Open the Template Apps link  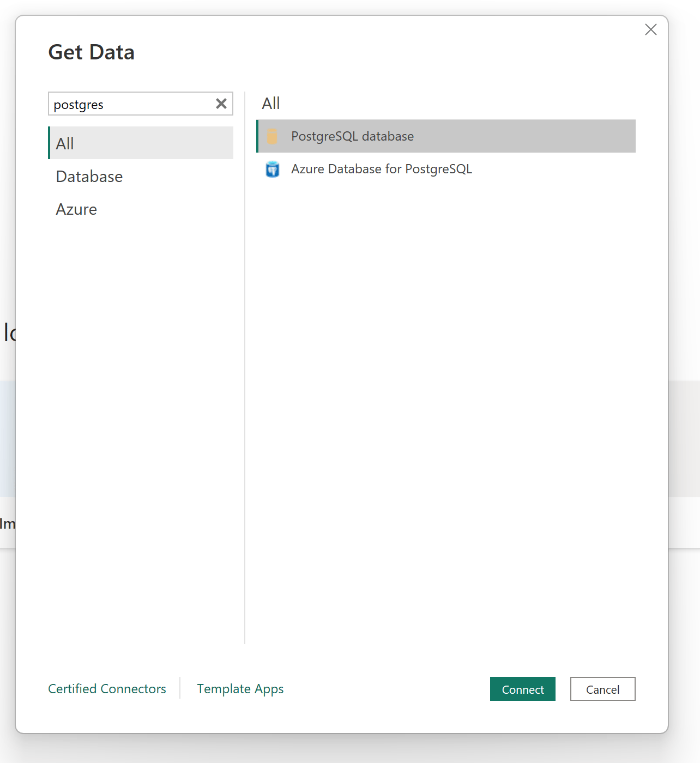point(240,689)
